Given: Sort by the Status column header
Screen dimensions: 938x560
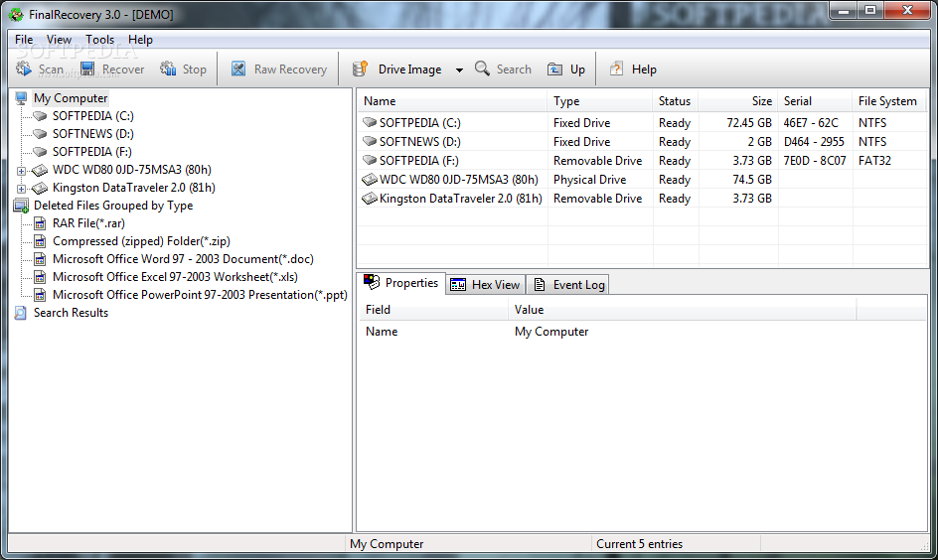Looking at the screenshot, I should click(x=675, y=101).
